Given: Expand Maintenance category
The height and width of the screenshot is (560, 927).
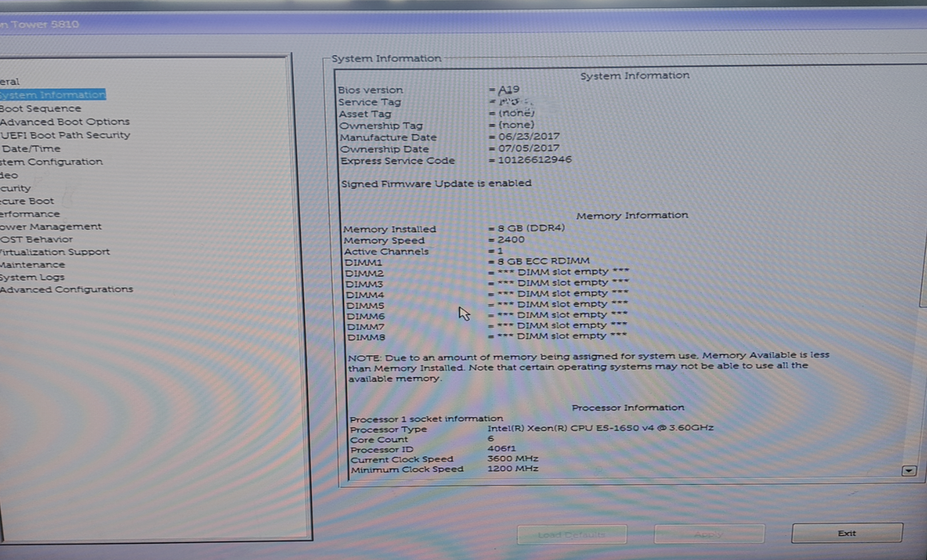Looking at the screenshot, I should coord(33,265).
